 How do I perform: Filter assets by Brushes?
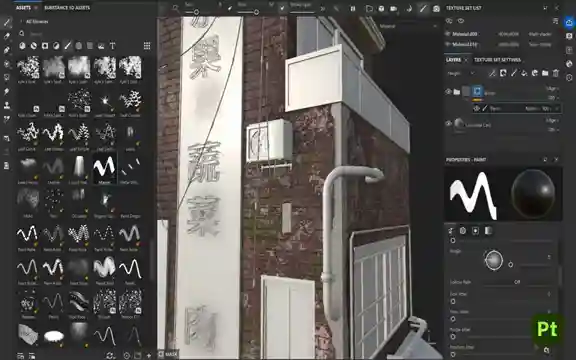68,46
